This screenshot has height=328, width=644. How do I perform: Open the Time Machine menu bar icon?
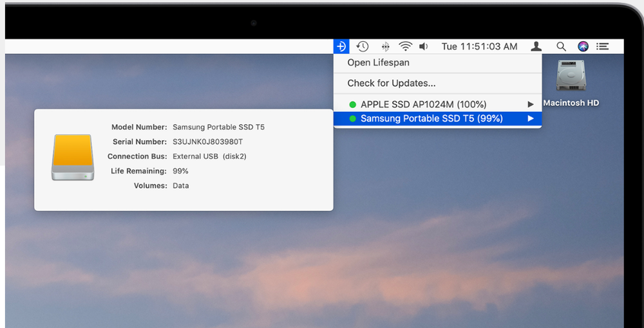point(362,47)
